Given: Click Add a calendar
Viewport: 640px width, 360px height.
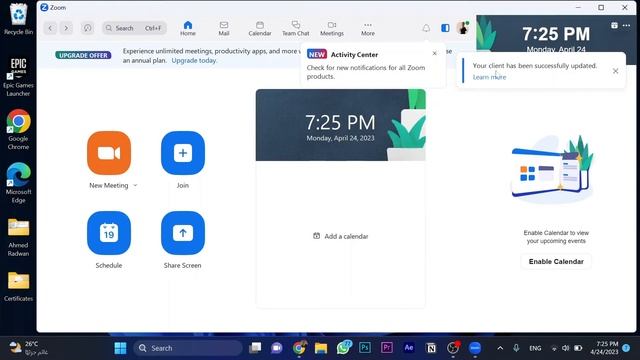Looking at the screenshot, I should pyautogui.click(x=340, y=236).
